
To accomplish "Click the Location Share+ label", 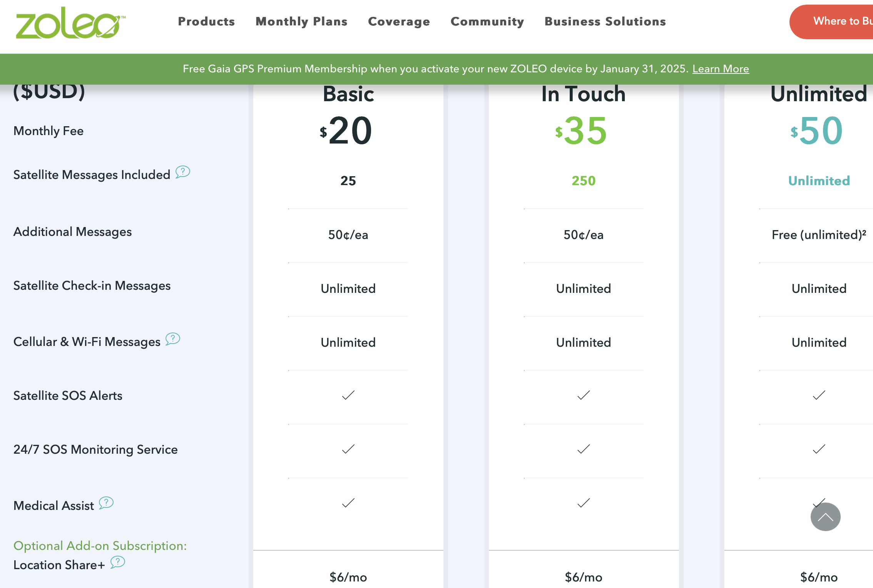I will click(x=59, y=565).
